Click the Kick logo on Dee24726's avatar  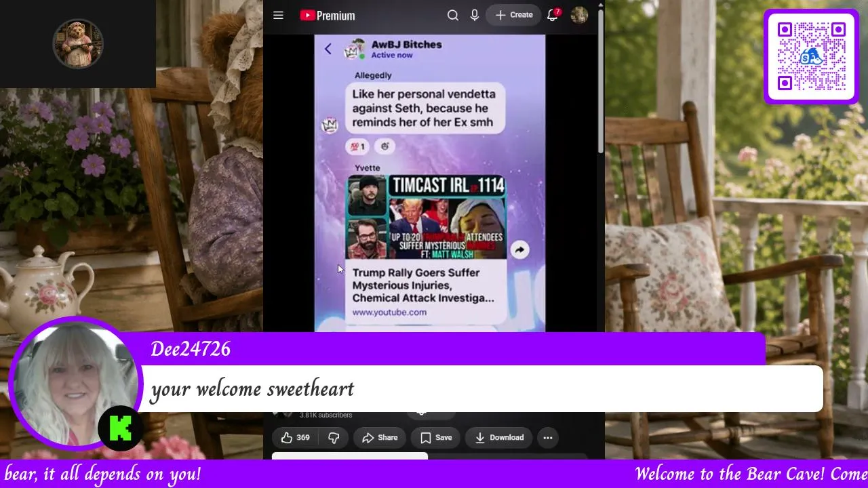(120, 428)
